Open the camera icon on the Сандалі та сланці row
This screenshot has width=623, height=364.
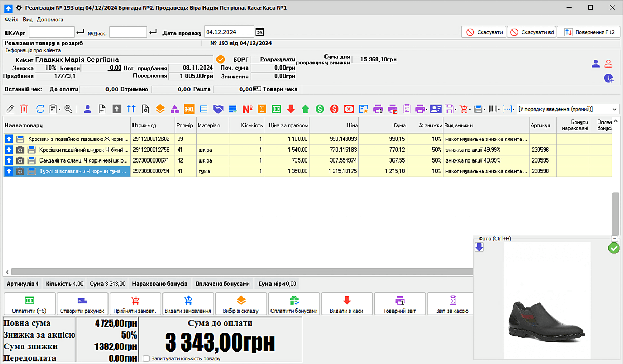19,160
